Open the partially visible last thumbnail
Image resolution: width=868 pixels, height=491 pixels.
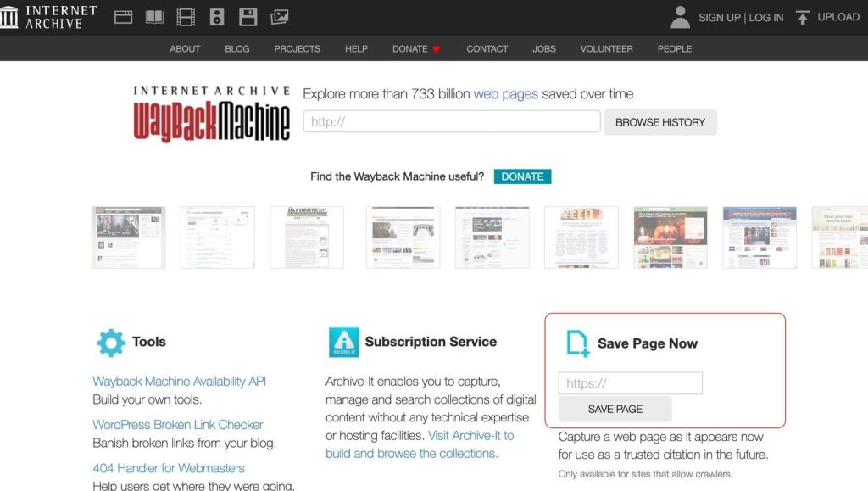(840, 237)
